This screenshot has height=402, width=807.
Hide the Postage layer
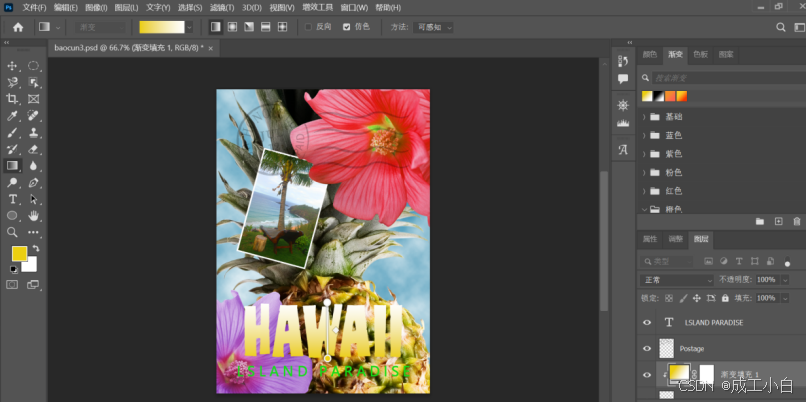point(647,348)
